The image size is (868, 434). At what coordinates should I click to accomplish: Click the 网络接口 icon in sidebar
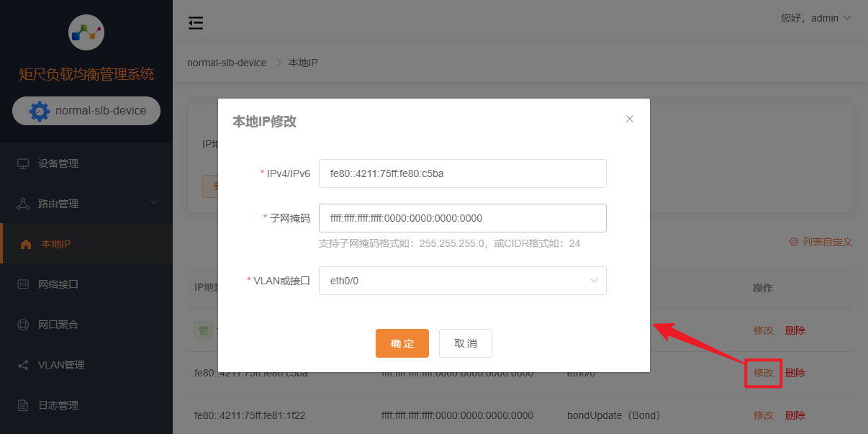tap(23, 284)
